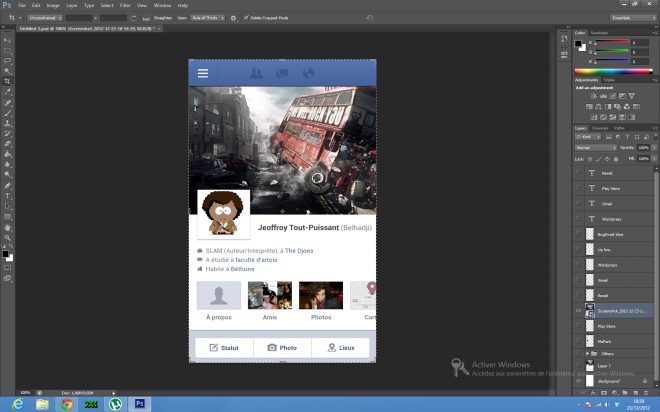Show the Up line layer
The image size is (660, 412).
[x=578, y=250]
